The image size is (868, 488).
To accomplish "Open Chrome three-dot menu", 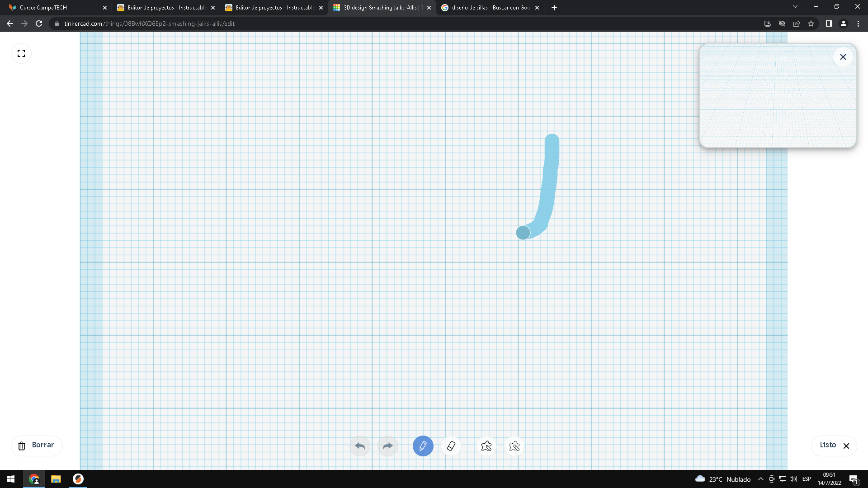I will 858,23.
